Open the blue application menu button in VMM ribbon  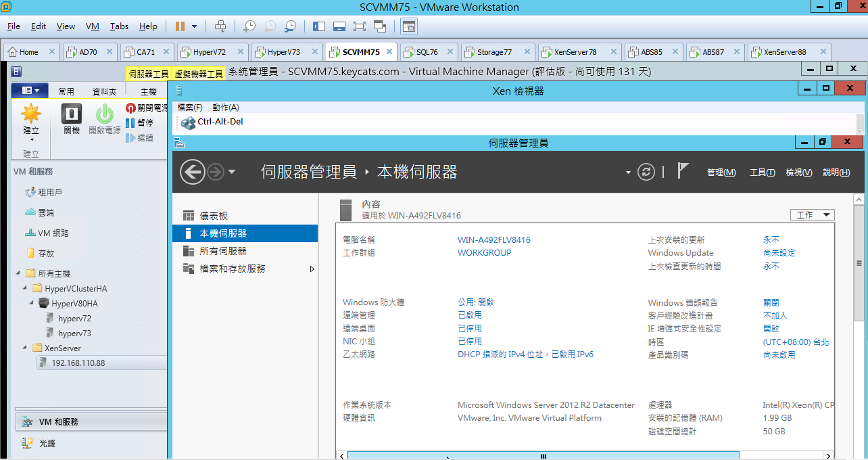30,90
